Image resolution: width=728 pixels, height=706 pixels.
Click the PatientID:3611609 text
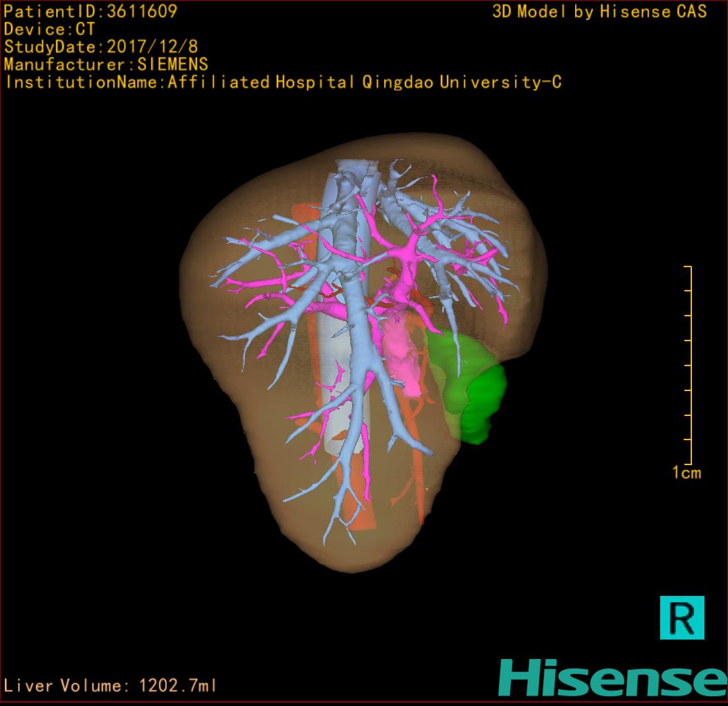click(x=90, y=11)
